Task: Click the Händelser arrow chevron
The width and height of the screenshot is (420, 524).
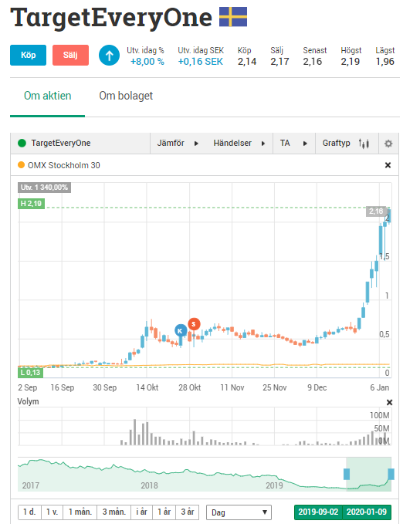Action: 263,144
